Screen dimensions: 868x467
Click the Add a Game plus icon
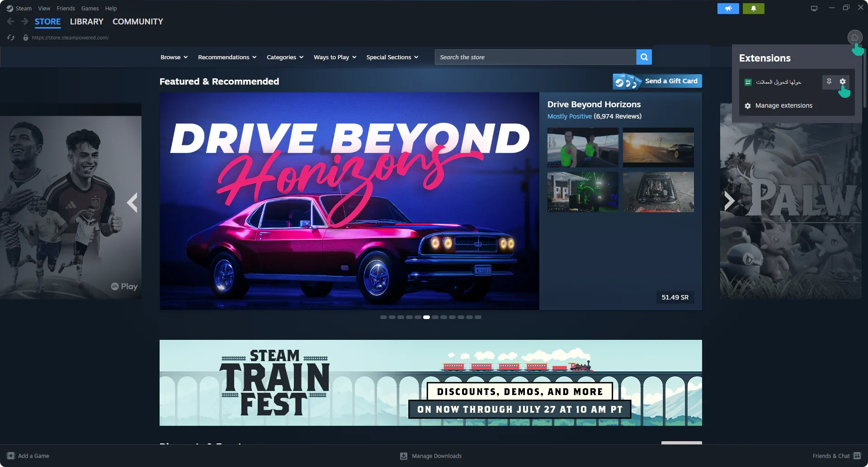11,456
